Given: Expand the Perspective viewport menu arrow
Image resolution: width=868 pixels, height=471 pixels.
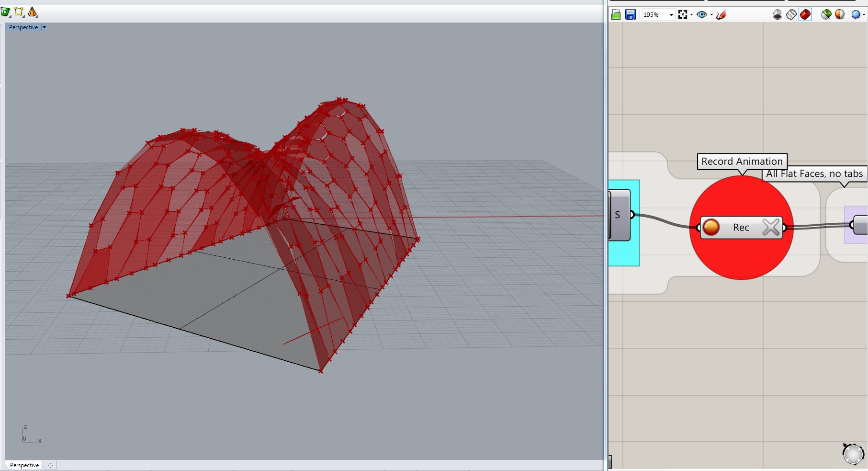Looking at the screenshot, I should (x=44, y=27).
